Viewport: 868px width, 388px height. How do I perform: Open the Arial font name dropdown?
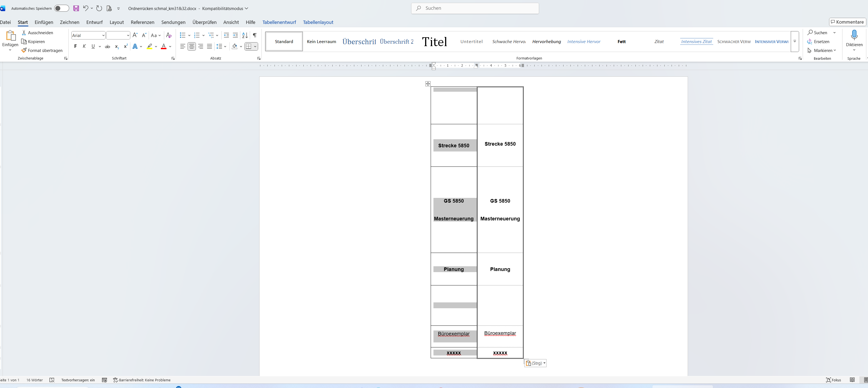click(x=103, y=35)
